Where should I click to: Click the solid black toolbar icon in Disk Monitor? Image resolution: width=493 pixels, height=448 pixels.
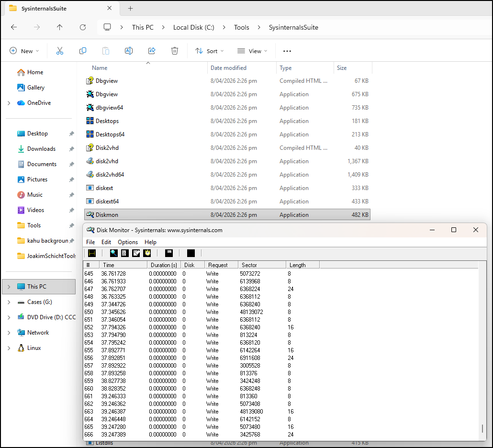click(191, 253)
